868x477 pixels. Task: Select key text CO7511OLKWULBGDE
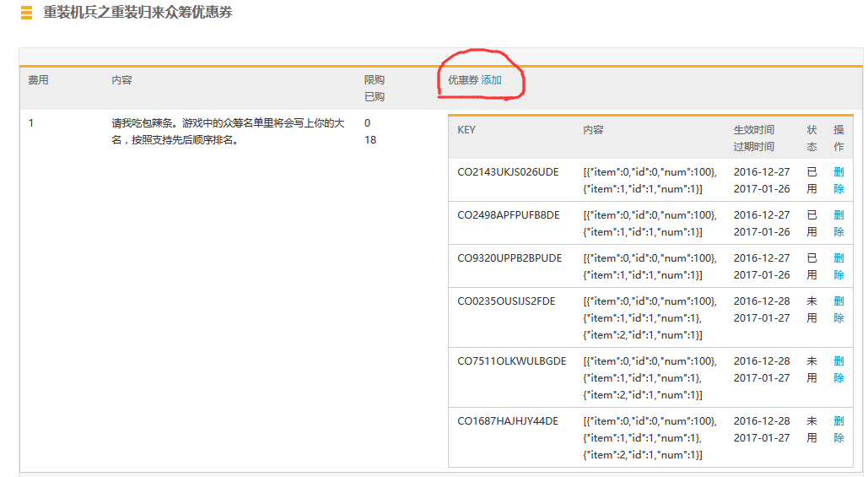click(512, 361)
